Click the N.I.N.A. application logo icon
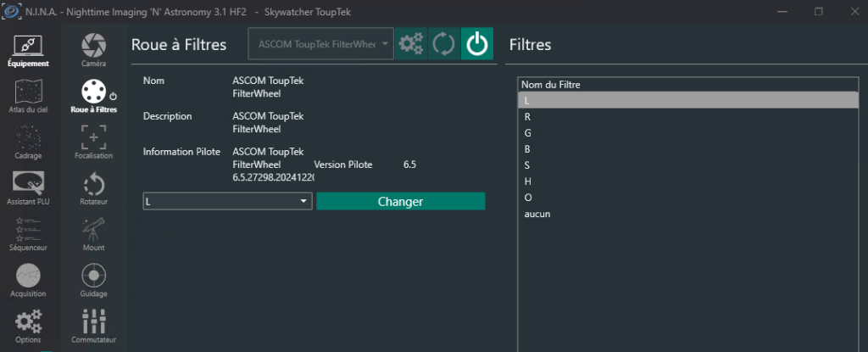This screenshot has height=352, width=868. click(12, 12)
